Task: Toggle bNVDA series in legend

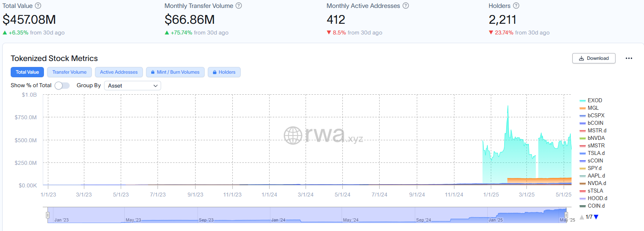Action: coord(592,138)
